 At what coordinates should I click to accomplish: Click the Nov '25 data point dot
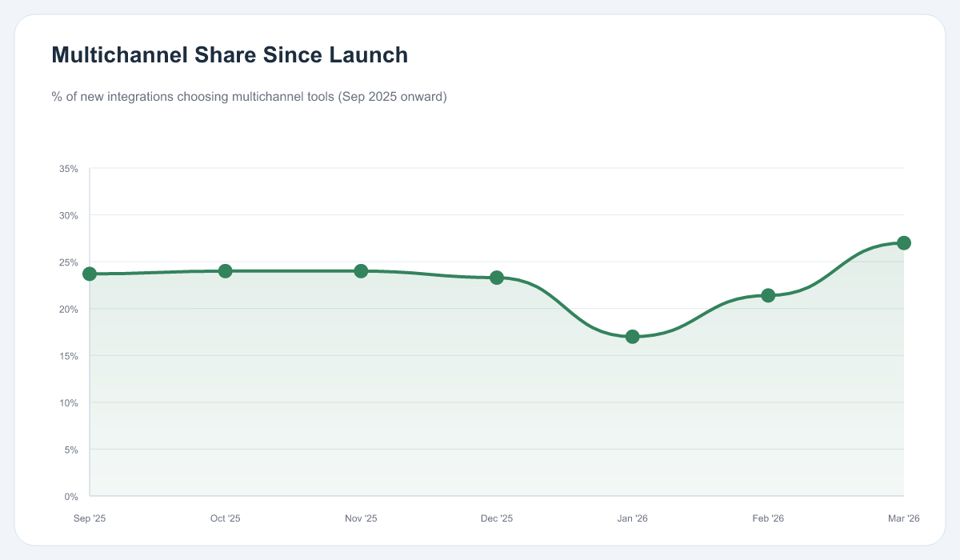pos(361,270)
